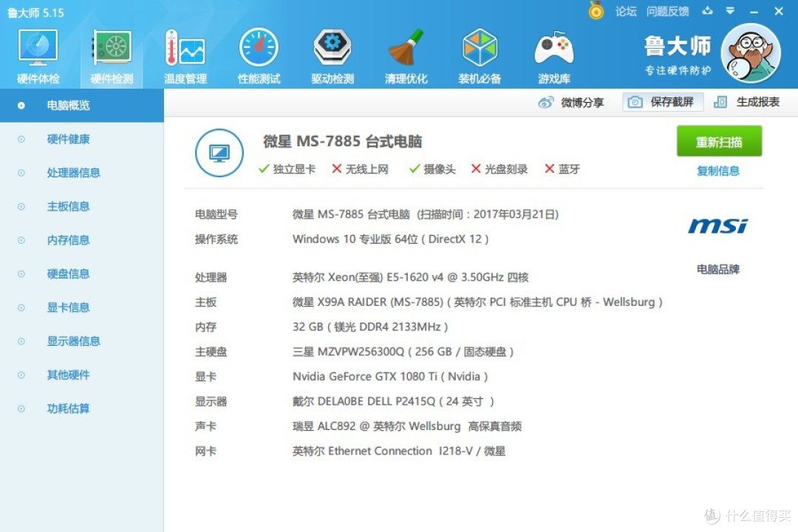Open 温度管理 temperature management

(x=185, y=56)
